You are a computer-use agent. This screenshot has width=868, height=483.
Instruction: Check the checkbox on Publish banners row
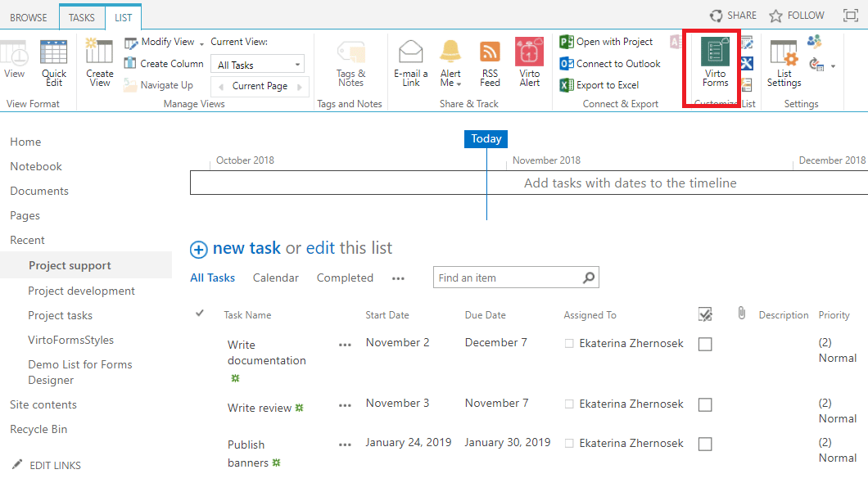[705, 444]
